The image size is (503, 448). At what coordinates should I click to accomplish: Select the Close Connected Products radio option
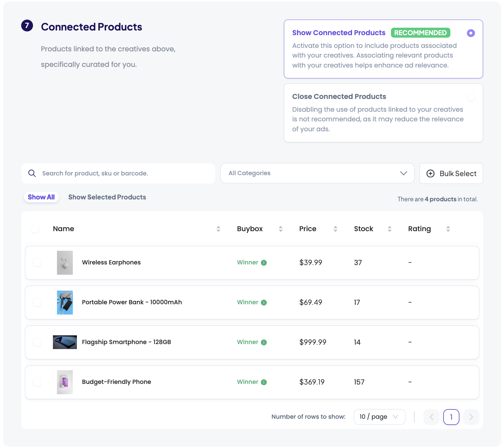[471, 97]
